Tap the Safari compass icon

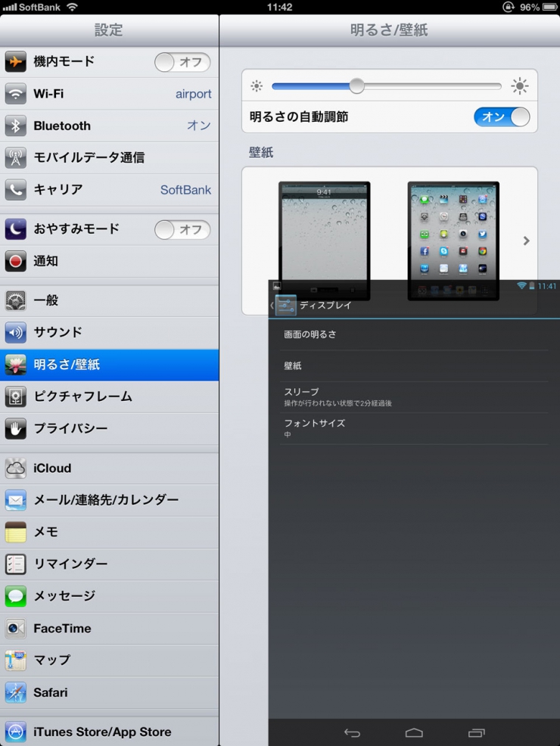point(15,693)
